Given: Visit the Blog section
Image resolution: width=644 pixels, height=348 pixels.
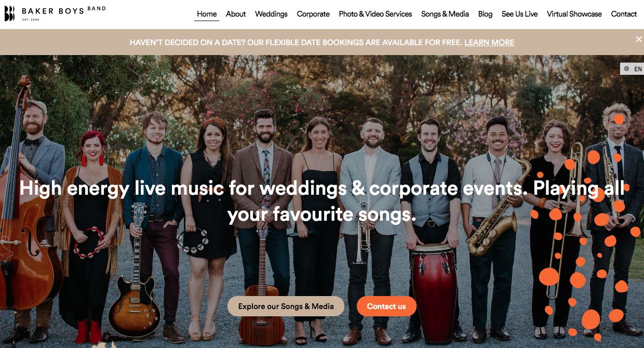Looking at the screenshot, I should tap(485, 14).
